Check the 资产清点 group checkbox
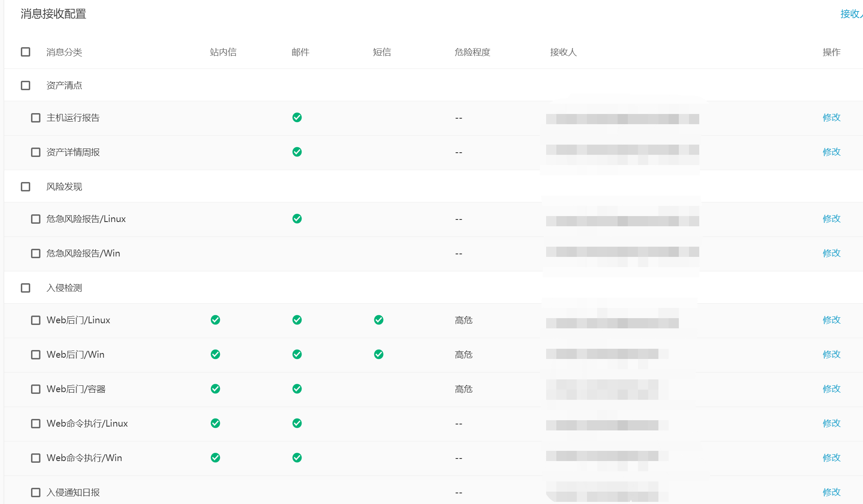This screenshot has height=504, width=863. click(26, 85)
